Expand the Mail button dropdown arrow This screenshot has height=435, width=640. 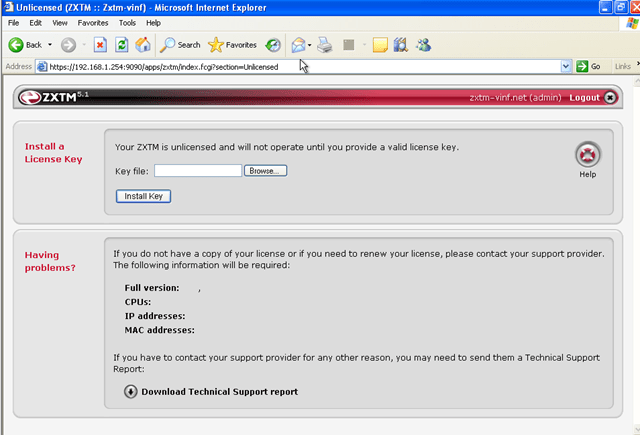[x=310, y=45]
